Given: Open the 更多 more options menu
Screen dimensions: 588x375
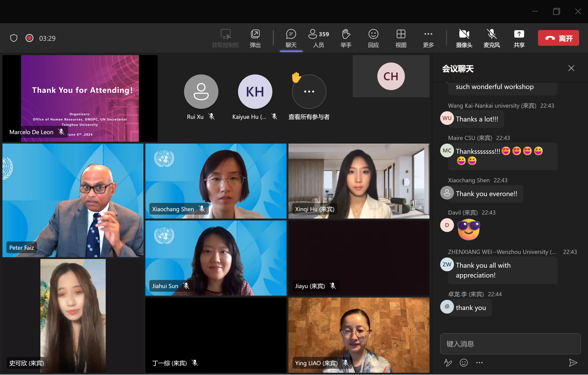Looking at the screenshot, I should pos(428,38).
